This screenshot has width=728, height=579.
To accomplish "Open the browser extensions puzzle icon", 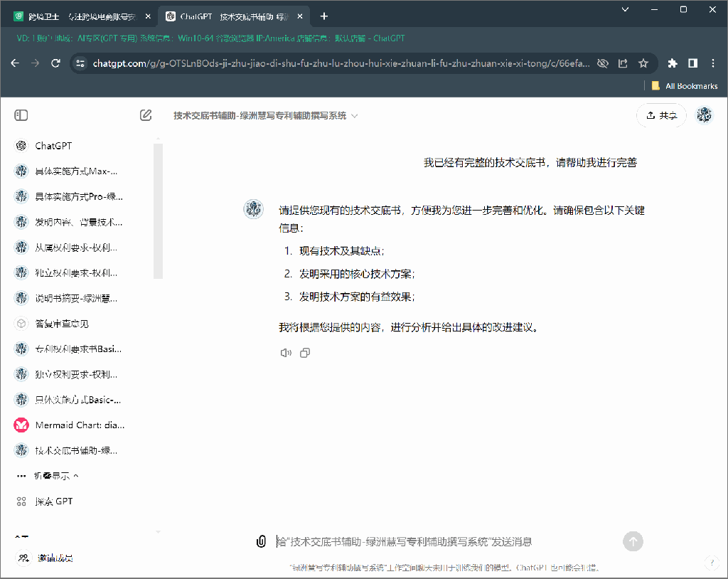I will coord(673,63).
